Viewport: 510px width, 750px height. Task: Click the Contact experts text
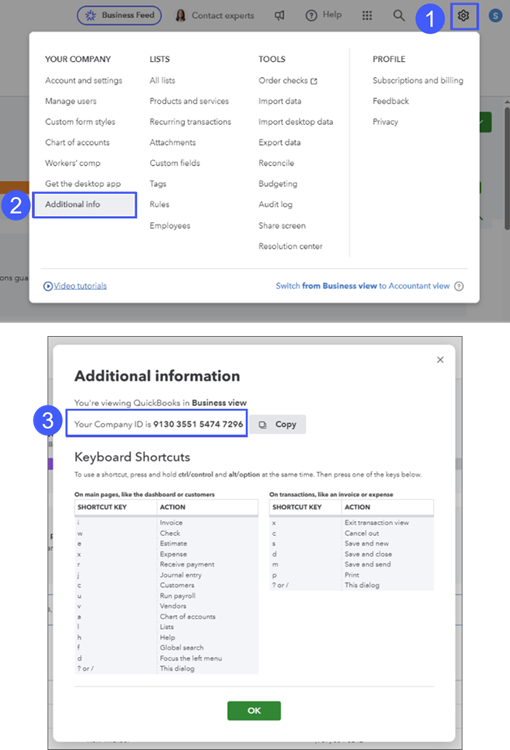[x=223, y=15]
